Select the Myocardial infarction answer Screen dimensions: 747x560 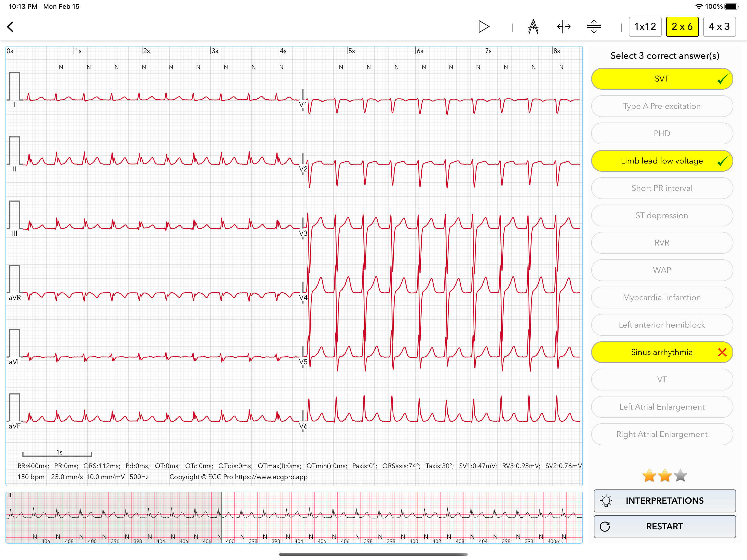(x=662, y=297)
